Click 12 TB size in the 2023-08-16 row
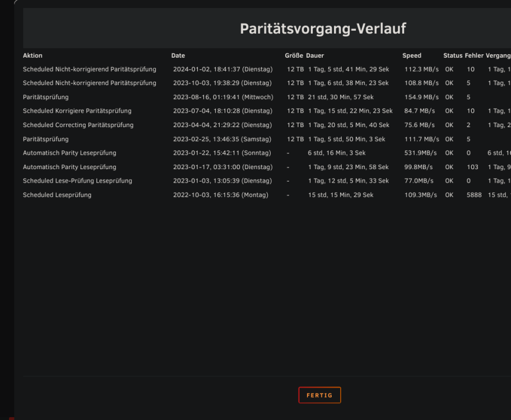Image resolution: width=511 pixels, height=420 pixels. (295, 97)
